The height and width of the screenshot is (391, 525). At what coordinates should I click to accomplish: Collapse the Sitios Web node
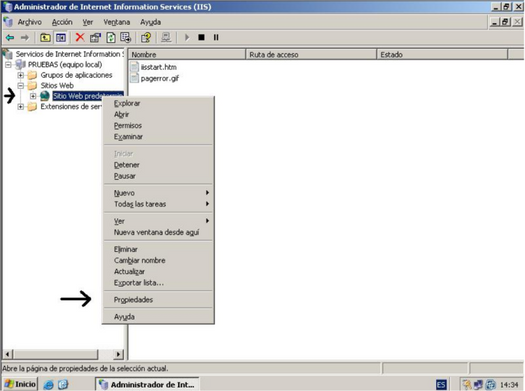click(x=20, y=86)
